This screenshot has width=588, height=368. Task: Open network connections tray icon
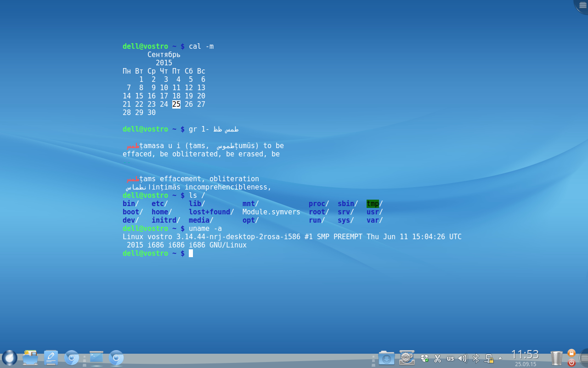(x=489, y=358)
